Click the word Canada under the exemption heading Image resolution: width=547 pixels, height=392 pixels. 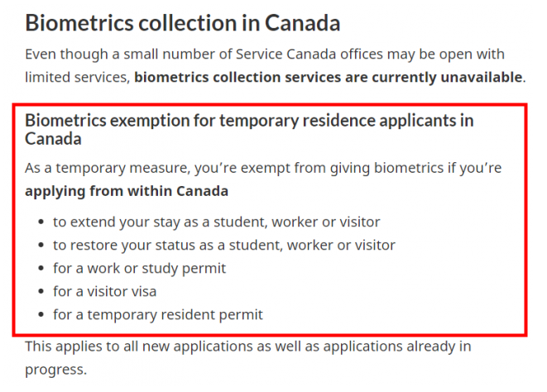[x=53, y=139]
